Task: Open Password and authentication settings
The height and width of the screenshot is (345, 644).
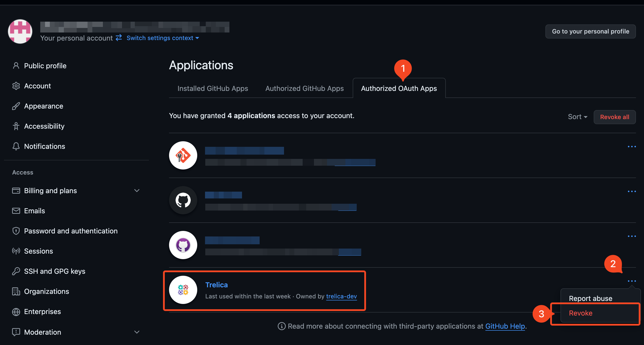Action: pyautogui.click(x=71, y=231)
